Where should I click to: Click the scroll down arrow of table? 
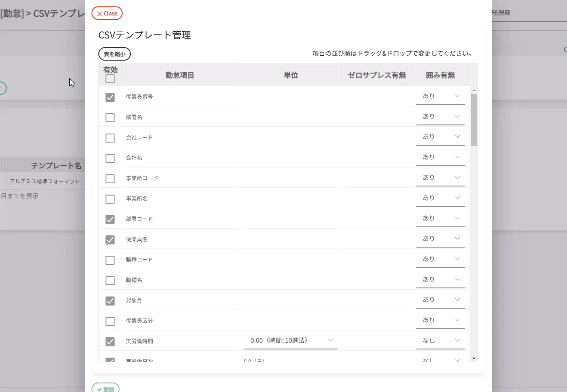coord(474,359)
